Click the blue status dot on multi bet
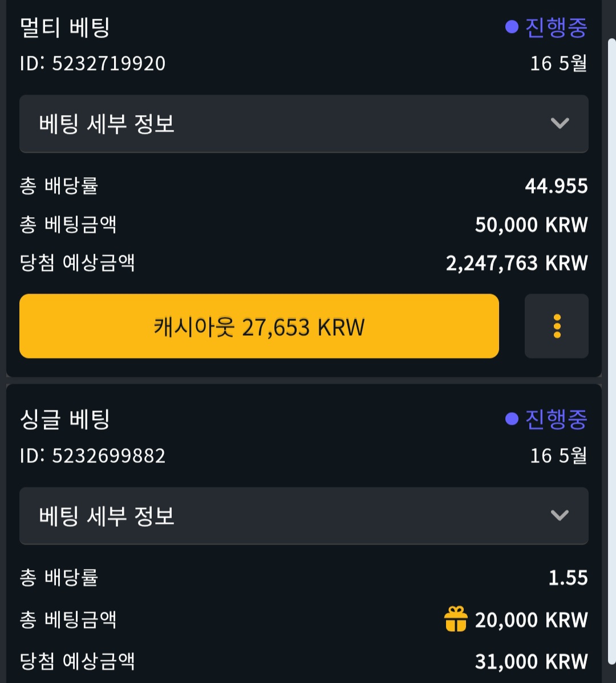Image resolution: width=616 pixels, height=683 pixels. 512,27
